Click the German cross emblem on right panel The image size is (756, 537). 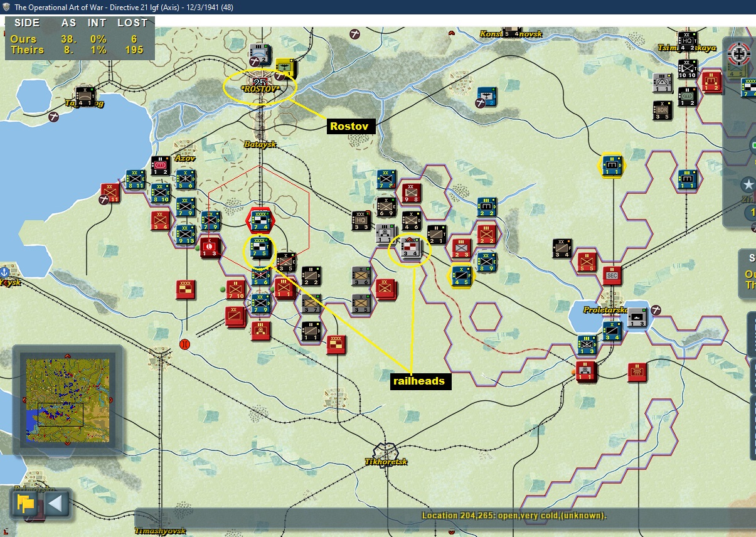(739, 55)
